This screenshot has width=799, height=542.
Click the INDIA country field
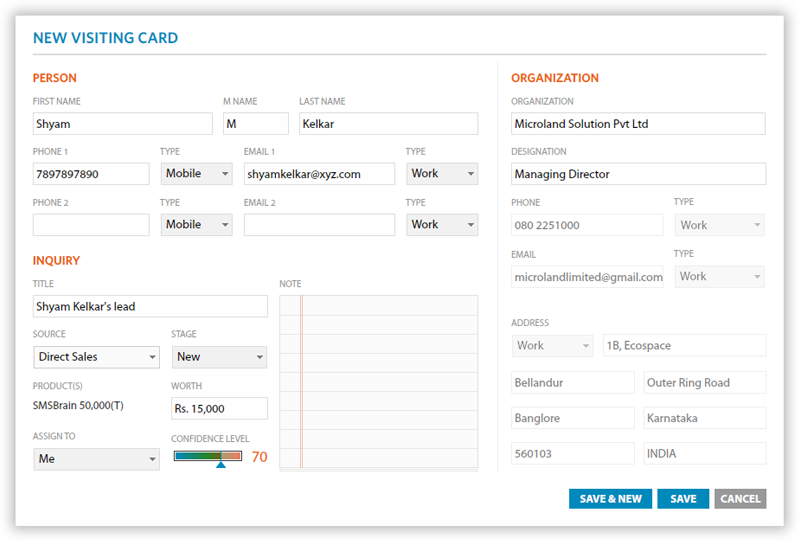click(705, 453)
